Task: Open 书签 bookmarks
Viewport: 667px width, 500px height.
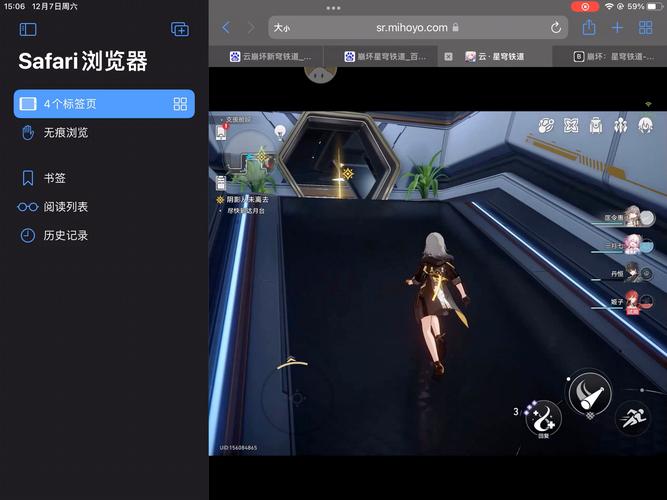Action: pyautogui.click(x=104, y=178)
